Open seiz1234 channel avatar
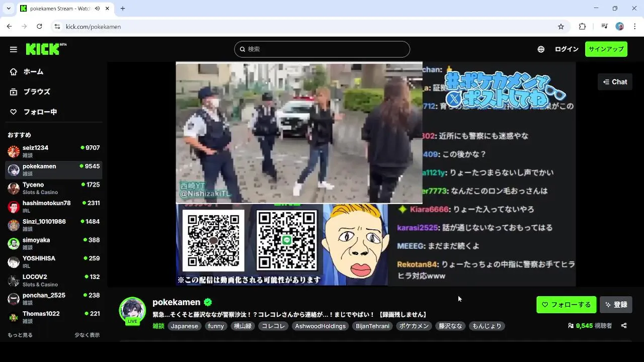The height and width of the screenshot is (362, 644). click(x=14, y=151)
